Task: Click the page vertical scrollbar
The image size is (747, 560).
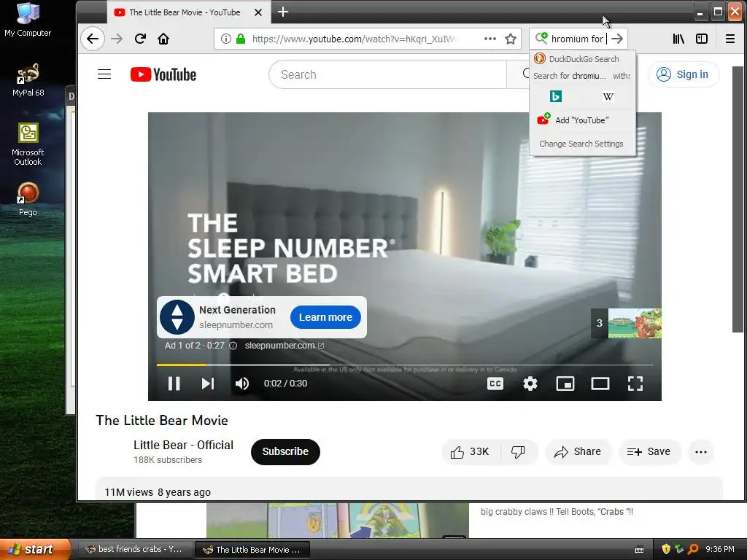Action: tap(737, 200)
